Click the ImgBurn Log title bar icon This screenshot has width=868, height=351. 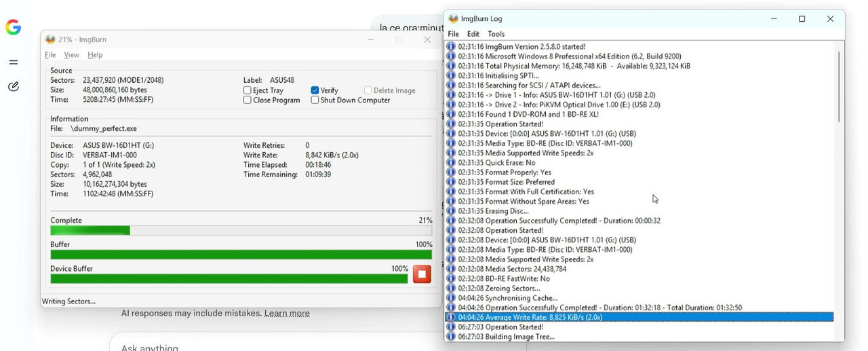coord(454,19)
